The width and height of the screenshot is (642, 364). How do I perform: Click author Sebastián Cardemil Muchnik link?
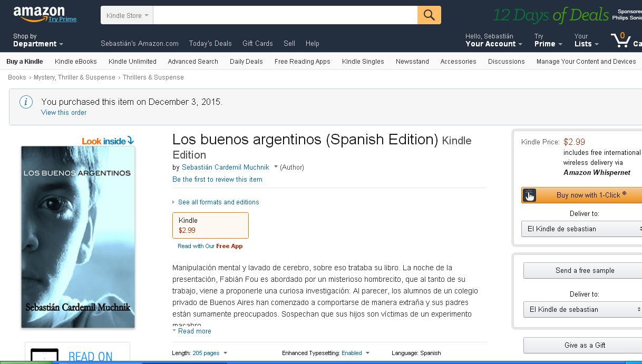click(226, 167)
